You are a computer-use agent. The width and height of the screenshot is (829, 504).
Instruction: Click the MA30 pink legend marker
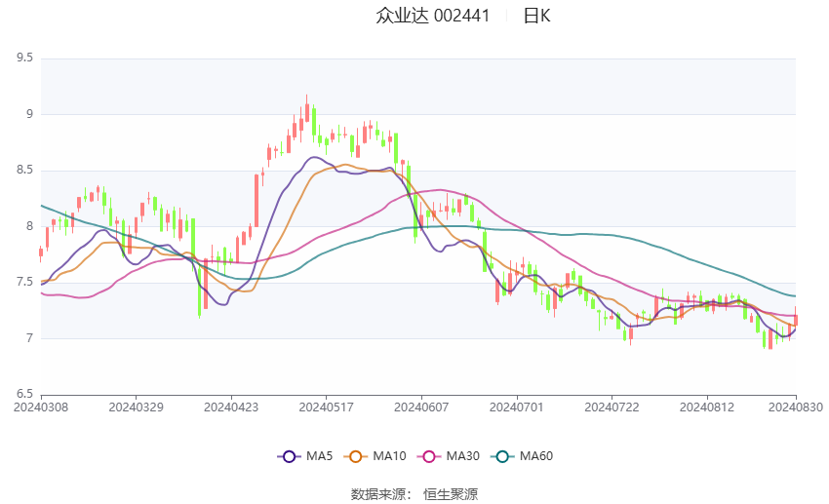pos(427,456)
